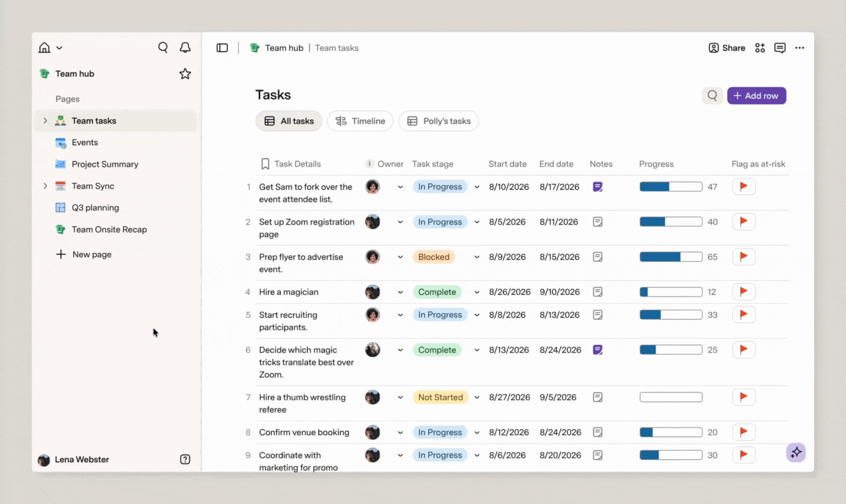
Task: Open notes for Decide which magic tricks task
Action: [598, 350]
